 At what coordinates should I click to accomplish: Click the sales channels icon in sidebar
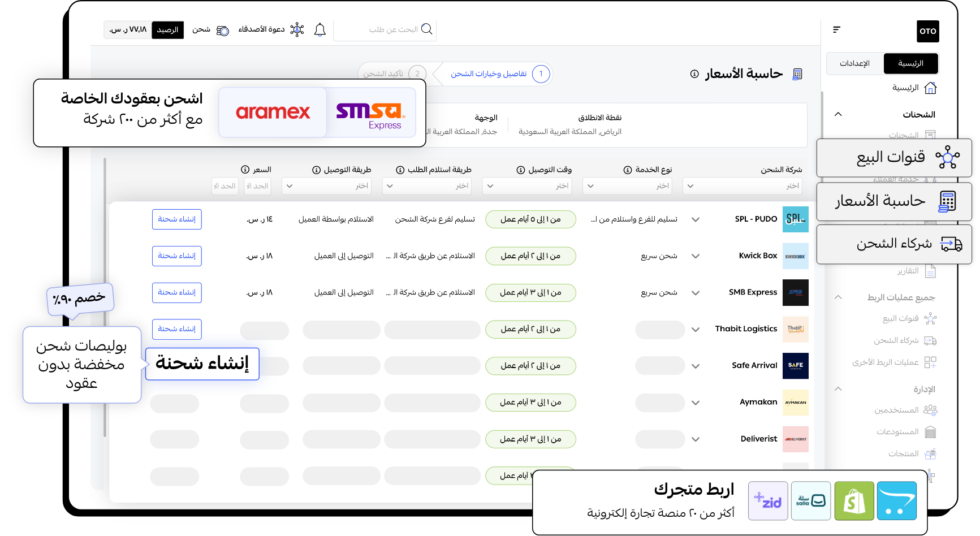click(930, 319)
